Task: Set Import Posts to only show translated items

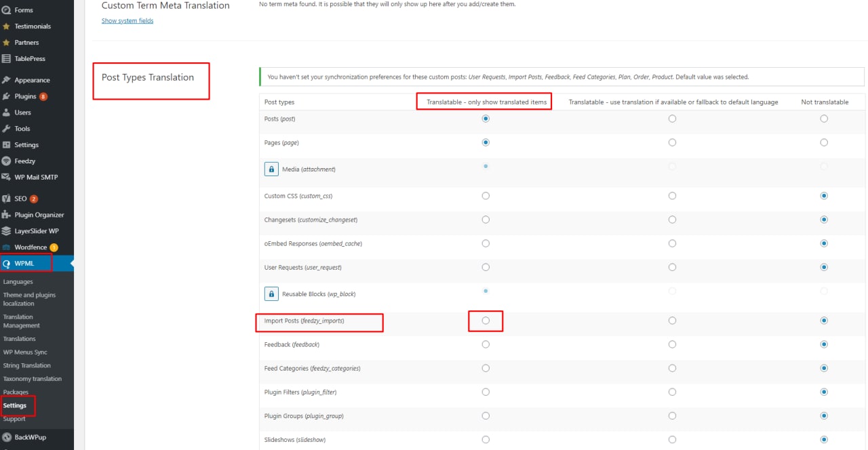Action: (x=486, y=321)
